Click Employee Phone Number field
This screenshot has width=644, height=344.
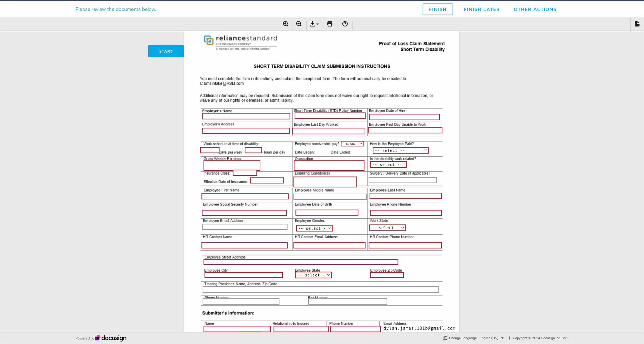tap(406, 213)
